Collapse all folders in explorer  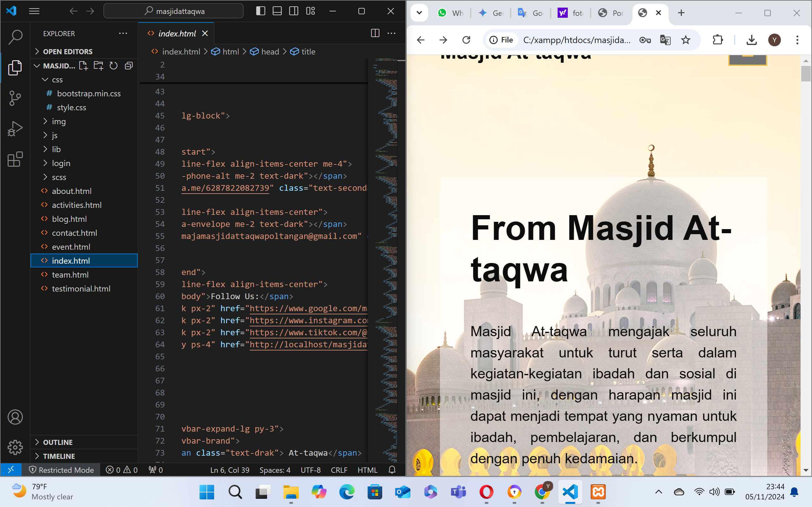tap(129, 66)
